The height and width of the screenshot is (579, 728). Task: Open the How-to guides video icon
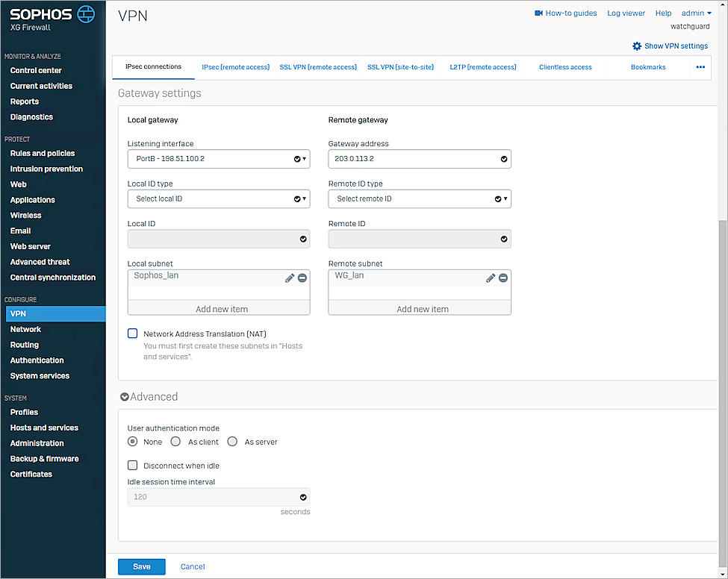[x=538, y=13]
